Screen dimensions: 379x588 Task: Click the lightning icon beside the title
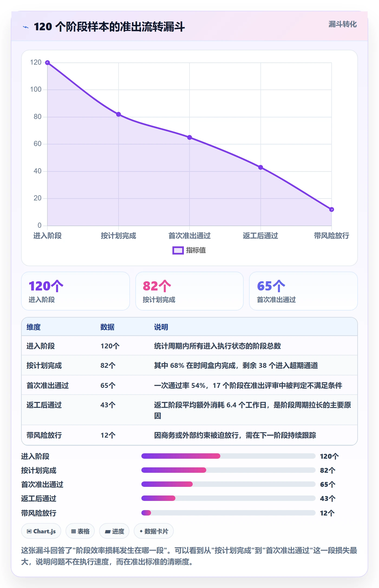click(x=26, y=27)
